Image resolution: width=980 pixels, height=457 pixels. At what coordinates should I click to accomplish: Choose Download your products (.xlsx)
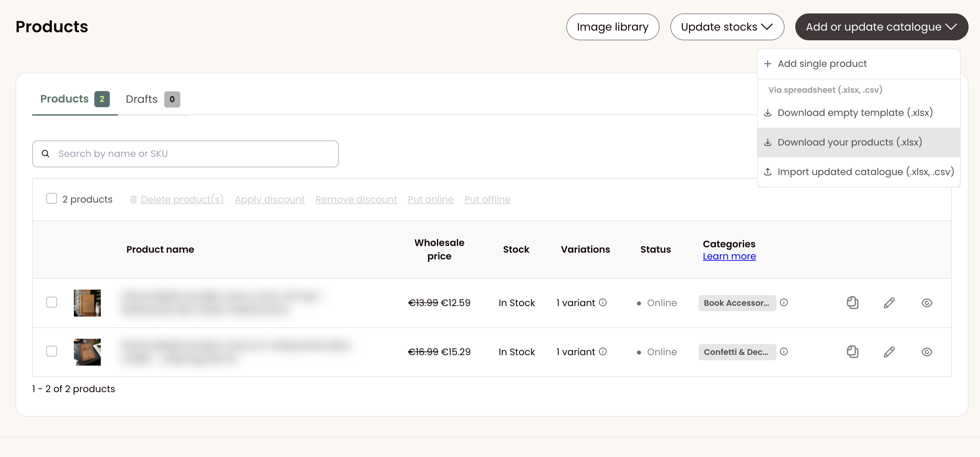point(859,142)
